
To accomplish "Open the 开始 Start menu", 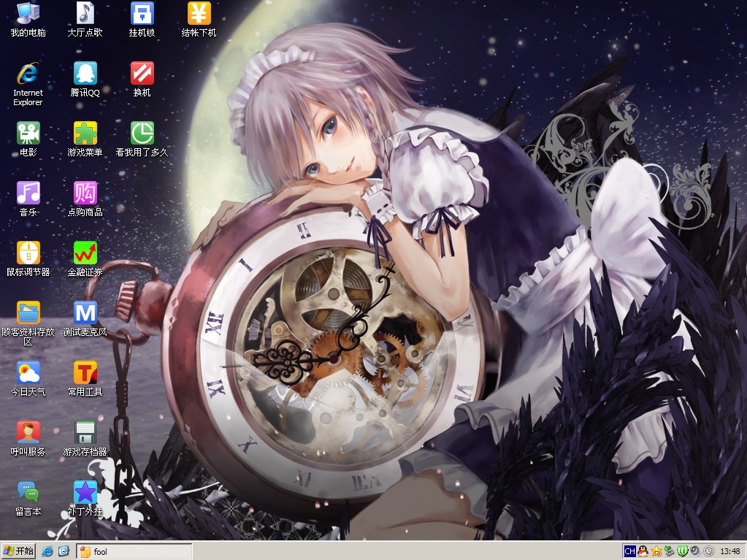I will tap(18, 551).
